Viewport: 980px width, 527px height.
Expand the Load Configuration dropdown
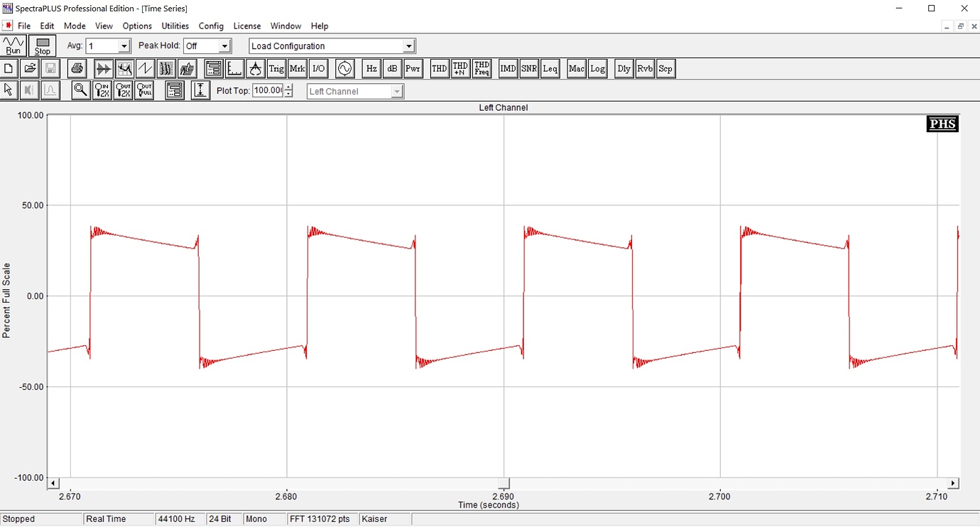pos(408,46)
